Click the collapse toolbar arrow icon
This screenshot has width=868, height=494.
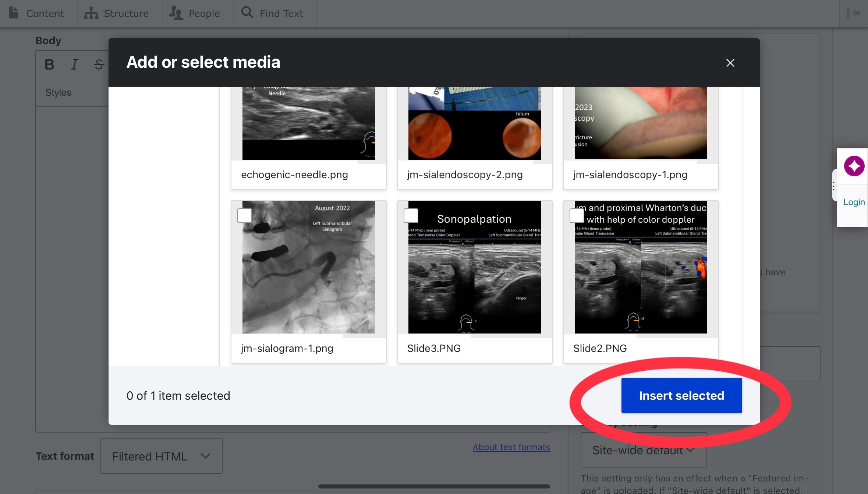(x=853, y=13)
